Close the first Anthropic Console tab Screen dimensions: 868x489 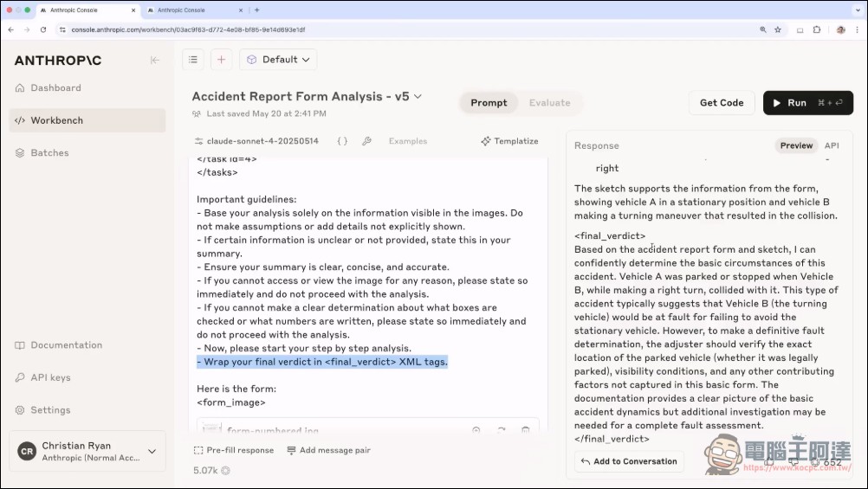point(133,10)
